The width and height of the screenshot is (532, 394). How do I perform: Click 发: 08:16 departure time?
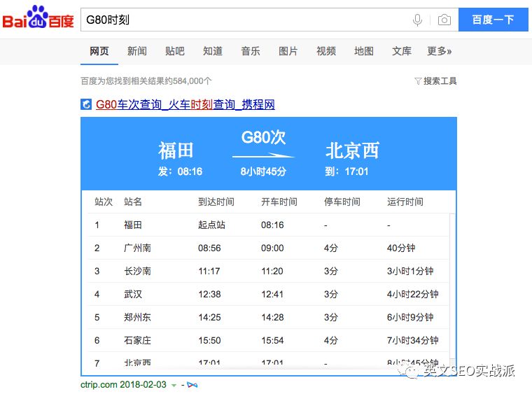point(180,171)
